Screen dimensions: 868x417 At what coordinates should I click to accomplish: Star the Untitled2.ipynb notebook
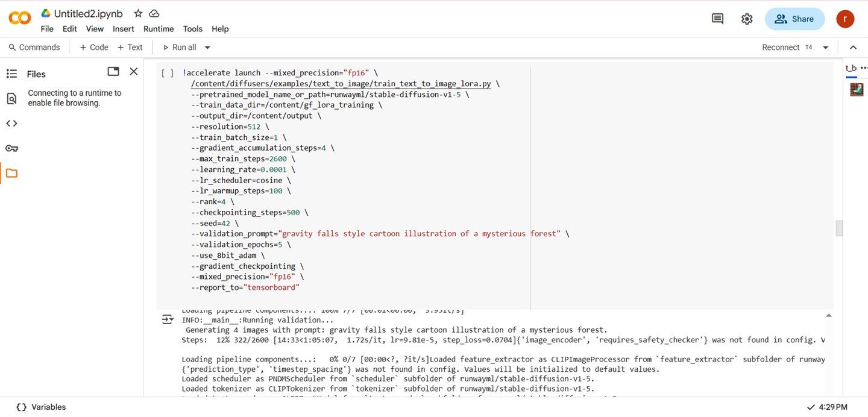click(138, 13)
